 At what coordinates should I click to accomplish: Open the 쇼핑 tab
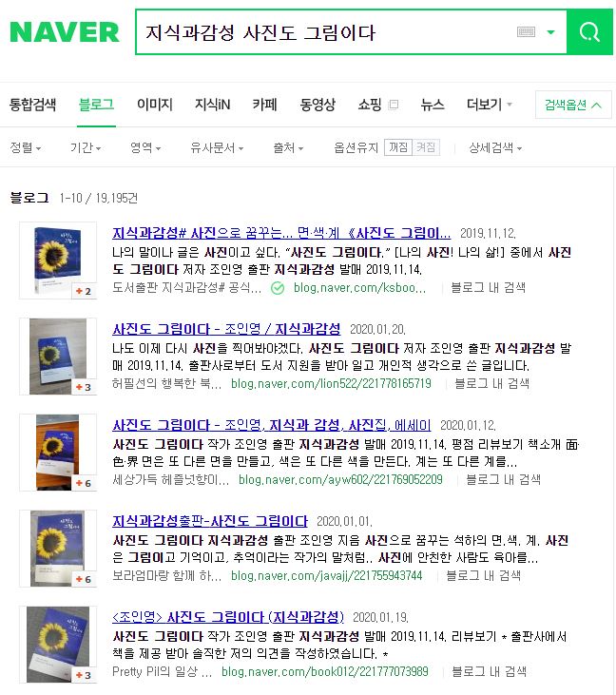point(370,105)
